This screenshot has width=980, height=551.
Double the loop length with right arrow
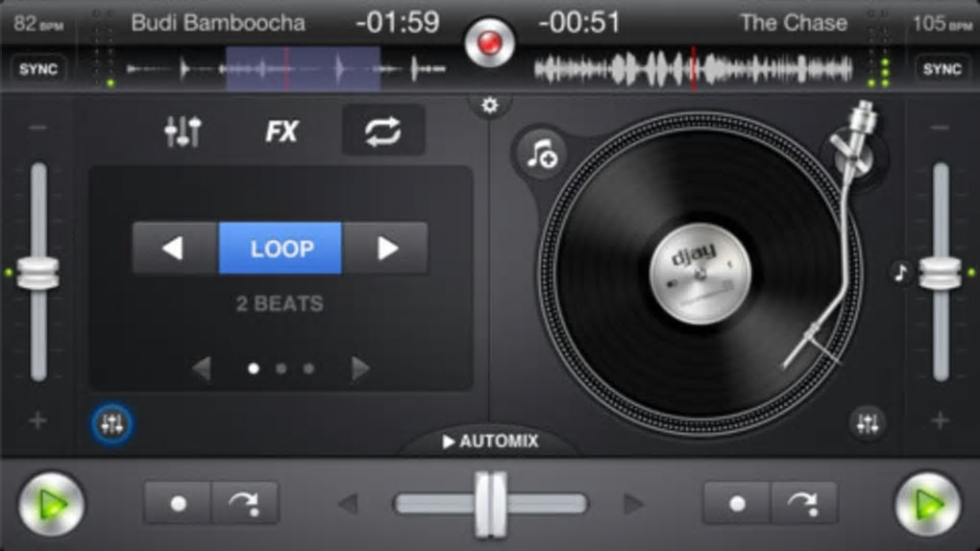[385, 248]
